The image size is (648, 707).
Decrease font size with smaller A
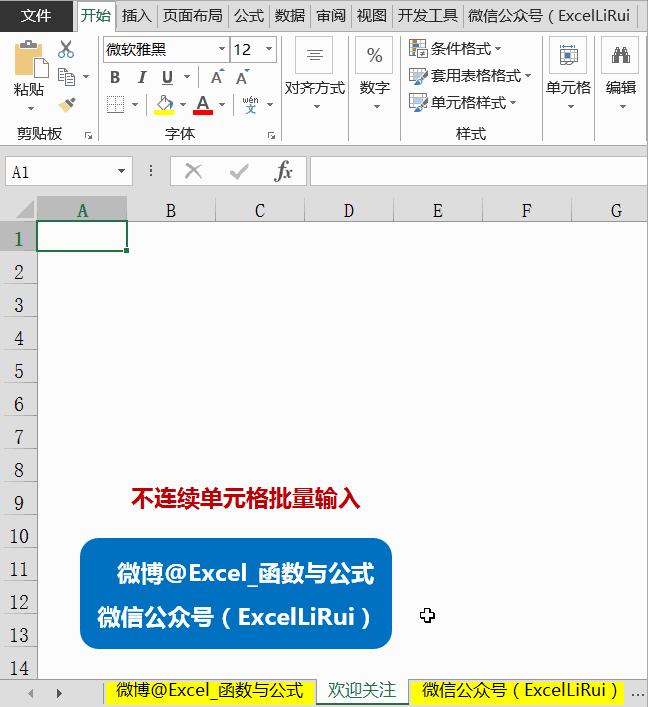[243, 78]
